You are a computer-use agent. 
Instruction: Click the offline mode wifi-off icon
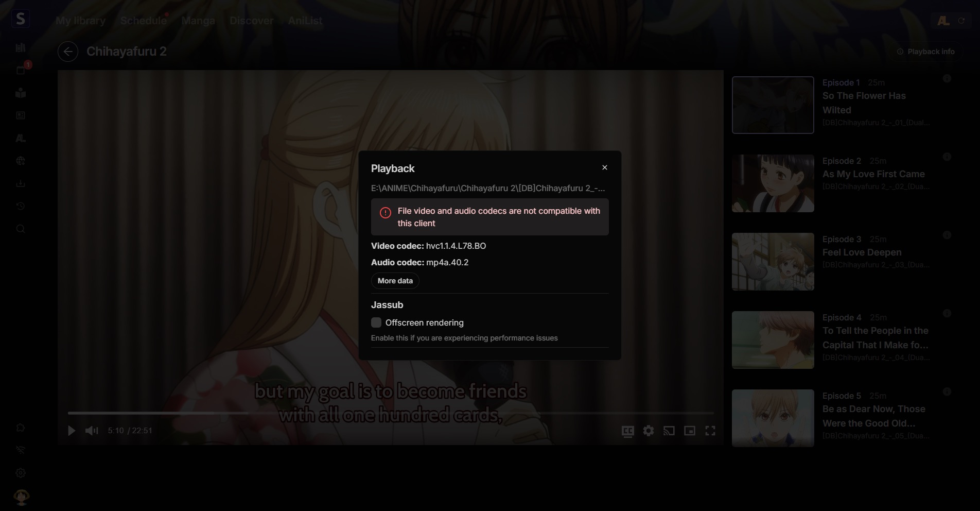[21, 450]
